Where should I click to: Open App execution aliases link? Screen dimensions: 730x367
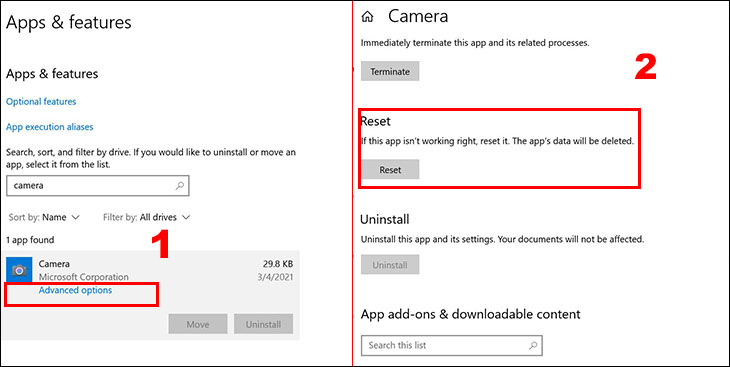pos(50,127)
